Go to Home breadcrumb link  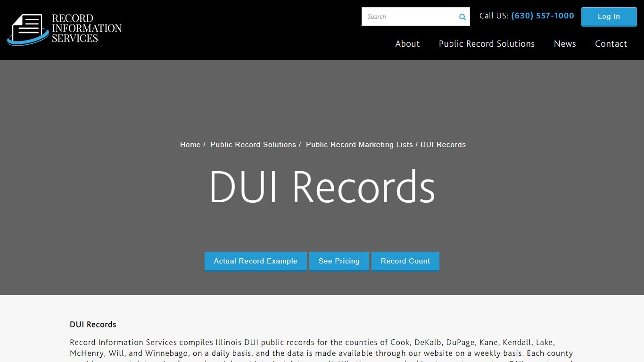point(190,145)
